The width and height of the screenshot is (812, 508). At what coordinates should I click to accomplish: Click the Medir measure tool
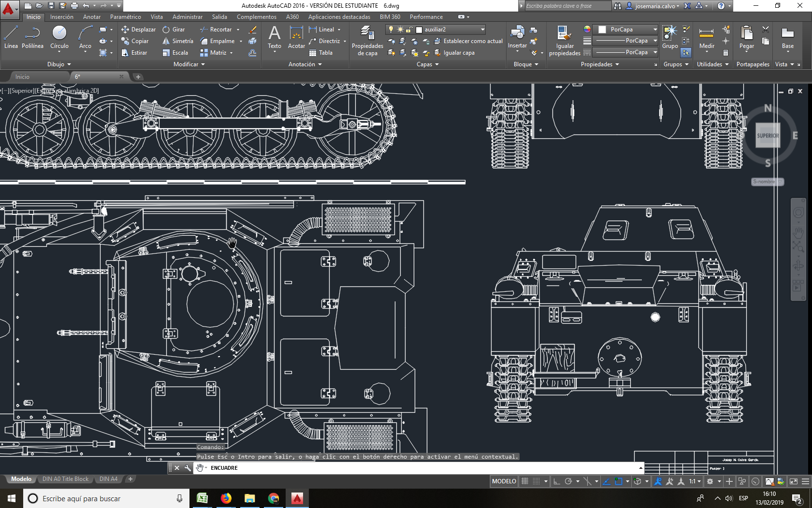[x=707, y=38]
